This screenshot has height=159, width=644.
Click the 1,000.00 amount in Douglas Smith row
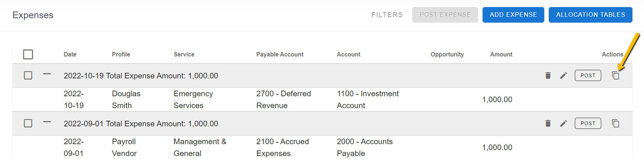(497, 100)
